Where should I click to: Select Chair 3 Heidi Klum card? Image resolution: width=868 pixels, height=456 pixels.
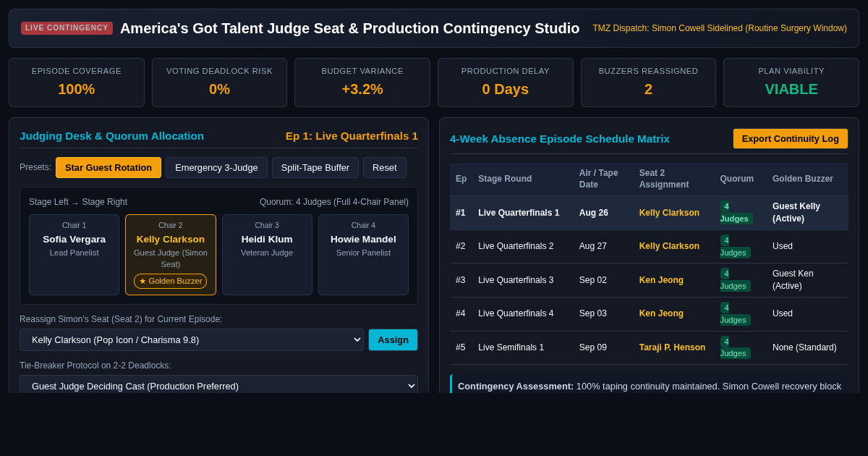coord(267,255)
